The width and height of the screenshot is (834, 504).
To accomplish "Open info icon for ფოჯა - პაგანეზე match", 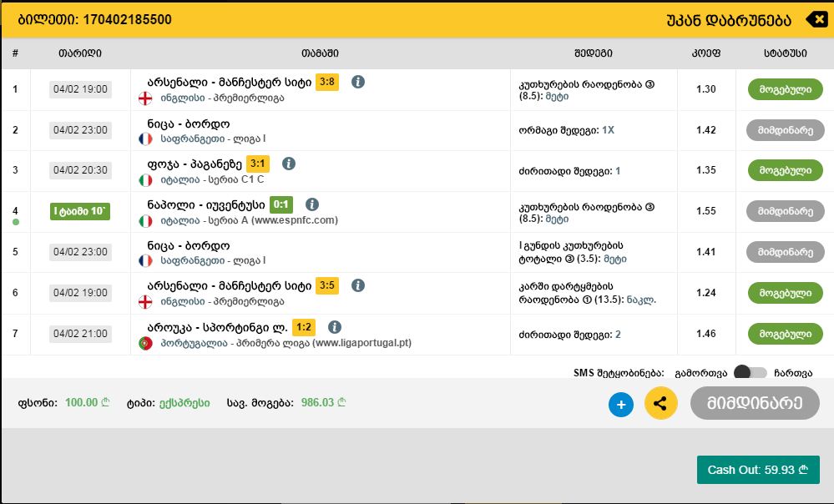I will click(289, 164).
